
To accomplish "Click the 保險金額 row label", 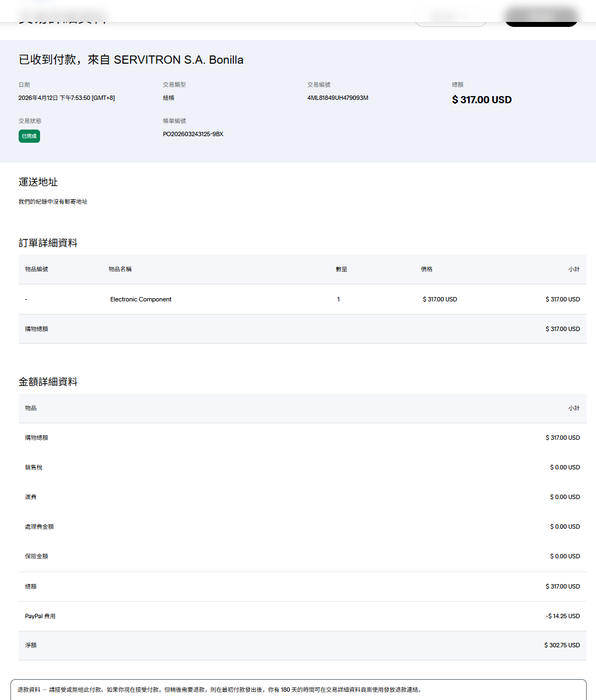I will (x=36, y=557).
